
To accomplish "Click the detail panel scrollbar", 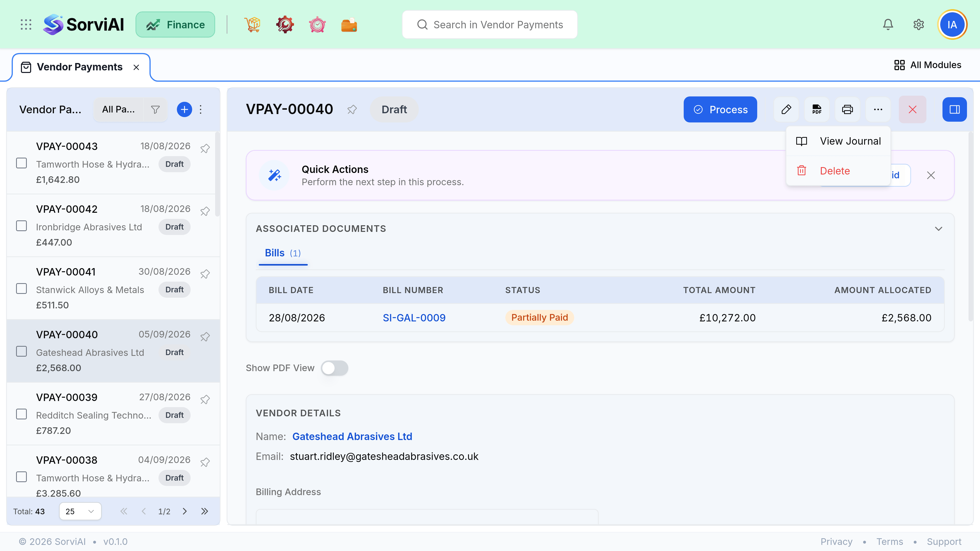I will 971,227.
